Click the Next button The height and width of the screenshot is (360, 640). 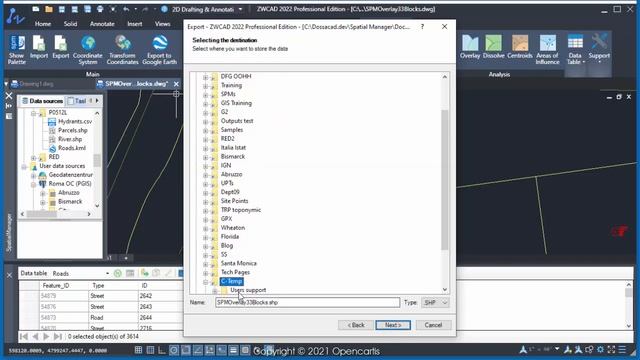[x=393, y=325]
